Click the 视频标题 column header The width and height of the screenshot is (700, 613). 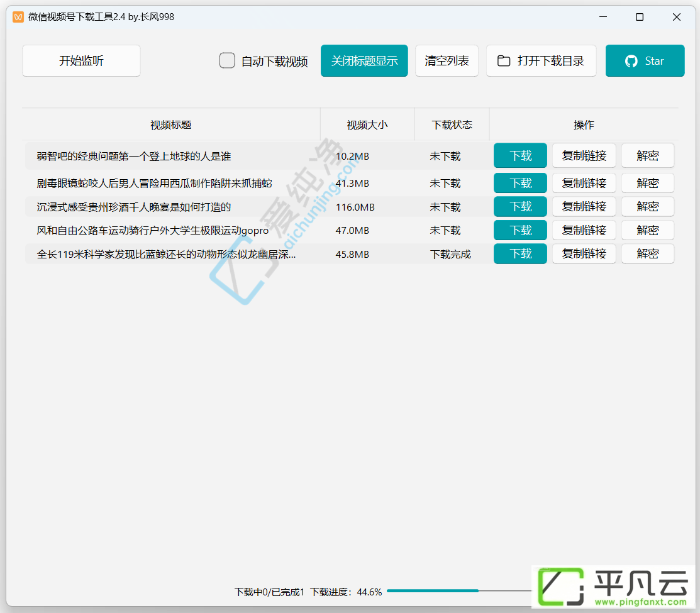pos(171,125)
